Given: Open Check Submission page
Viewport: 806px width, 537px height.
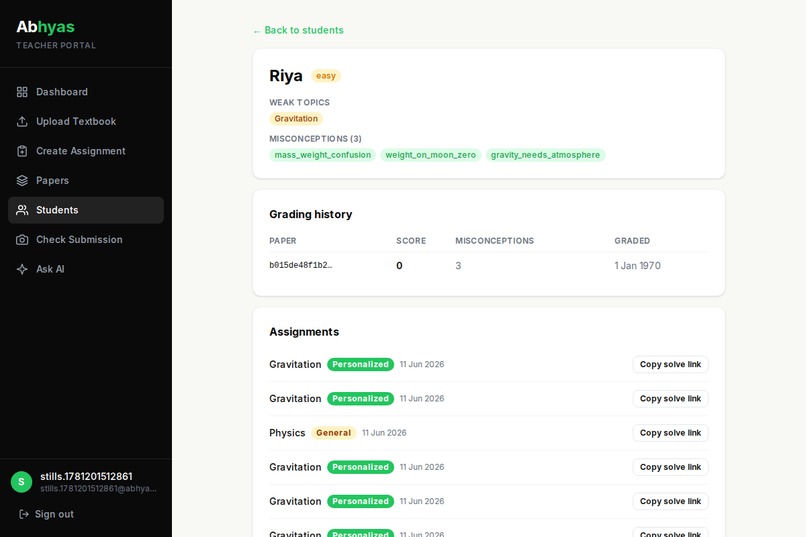Looking at the screenshot, I should 86,239.
